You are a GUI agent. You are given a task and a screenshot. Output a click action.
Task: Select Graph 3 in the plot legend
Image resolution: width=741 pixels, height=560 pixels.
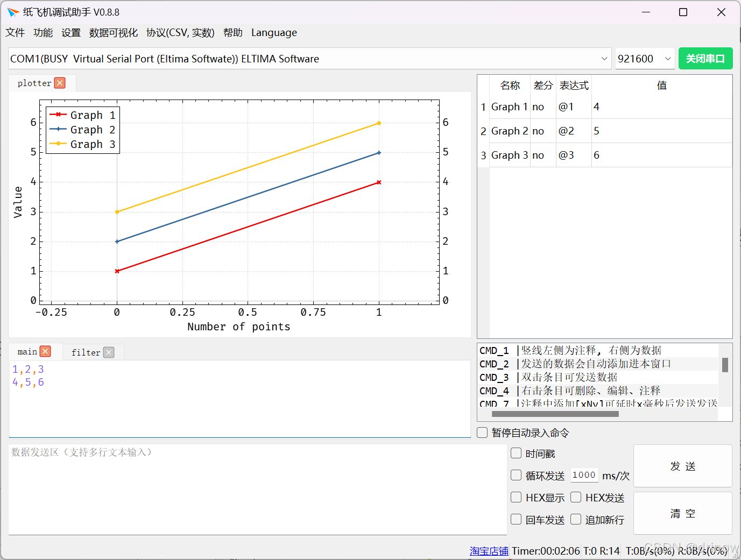coord(82,144)
